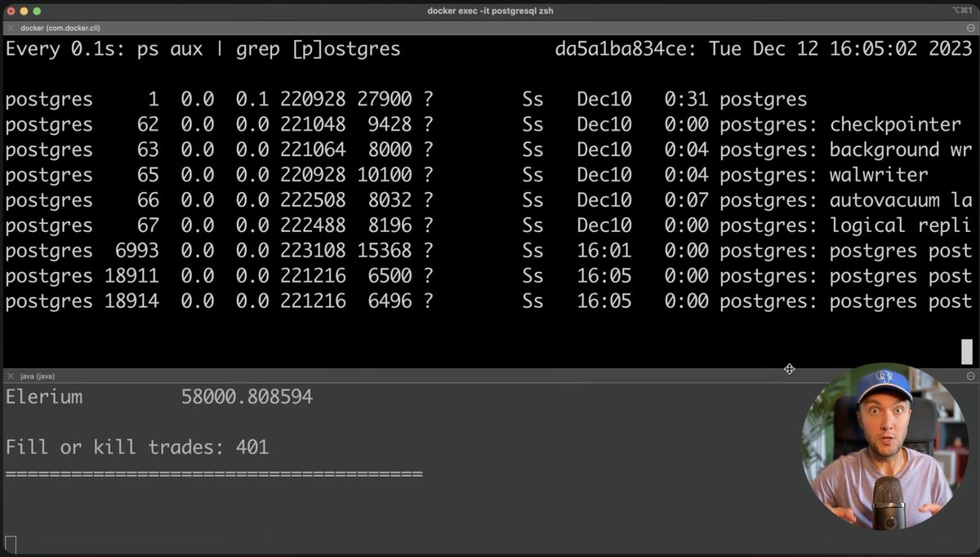
Task: Click the start time '16:01'
Action: 604,252
